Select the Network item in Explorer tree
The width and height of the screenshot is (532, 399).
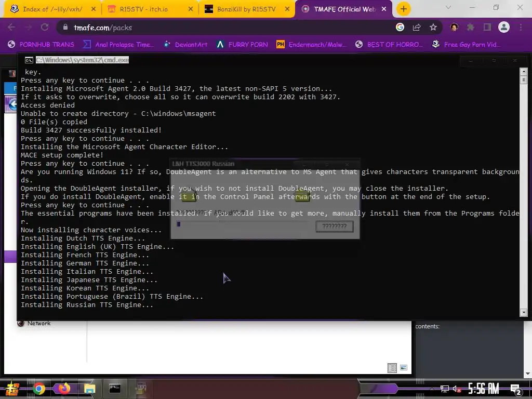(34, 323)
